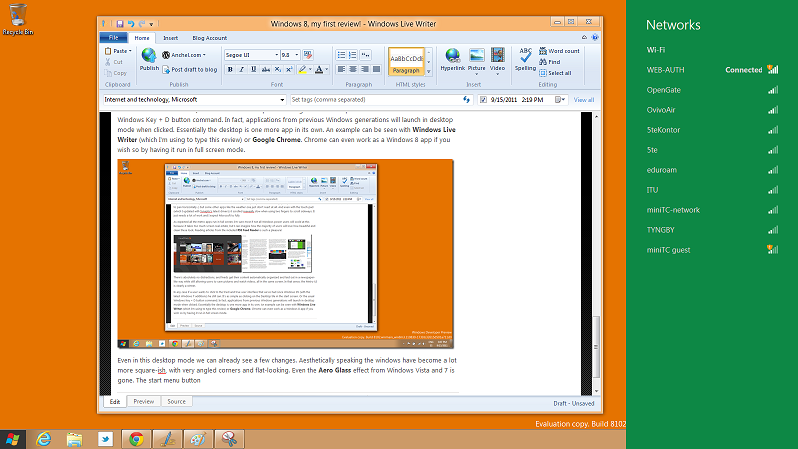Open the date picker calendar dropdown
The height and width of the screenshot is (449, 798).
tap(560, 100)
